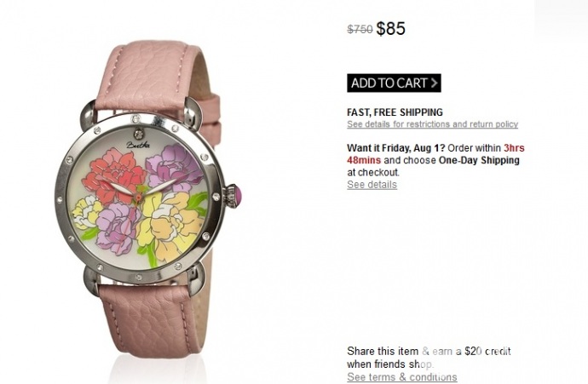Click the FAST, FREE SHIPPING heading
Image resolution: width=588 pixels, height=384 pixels.
(x=395, y=112)
